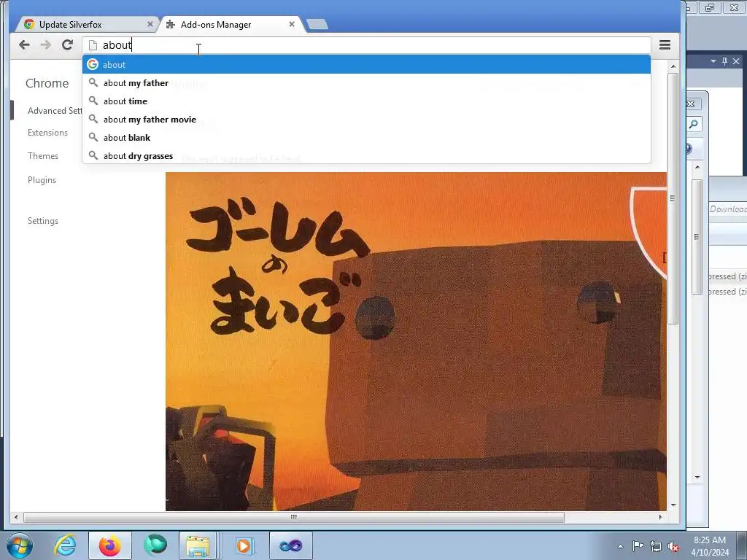
Task: Launch Internet Explorer from the taskbar
Action: click(65, 545)
